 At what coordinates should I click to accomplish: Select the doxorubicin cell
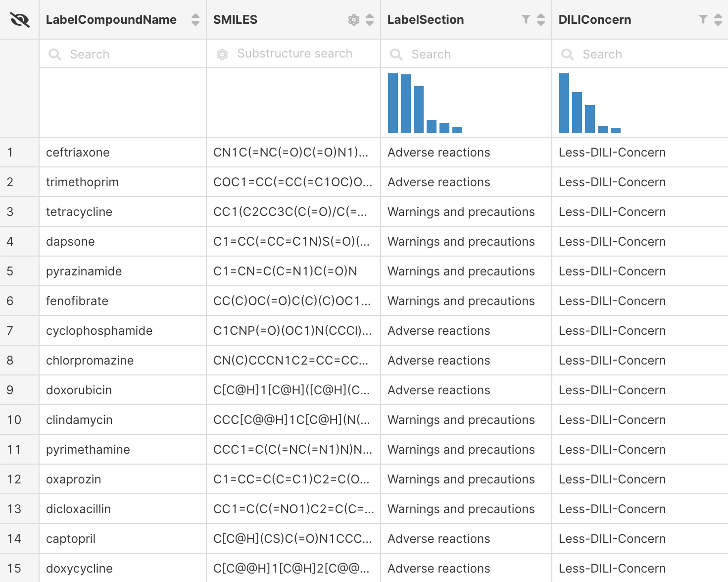[x=123, y=390]
